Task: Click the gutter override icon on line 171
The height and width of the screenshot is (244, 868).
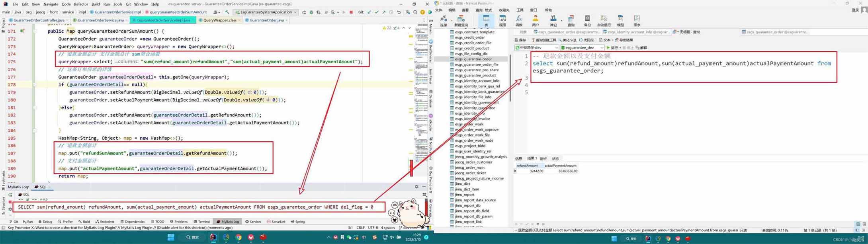Action: tap(22, 31)
